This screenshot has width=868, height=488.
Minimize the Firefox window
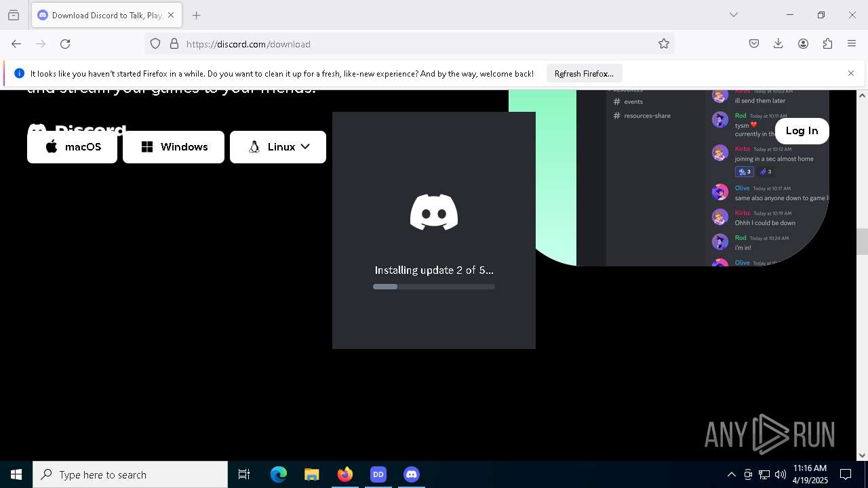point(790,15)
